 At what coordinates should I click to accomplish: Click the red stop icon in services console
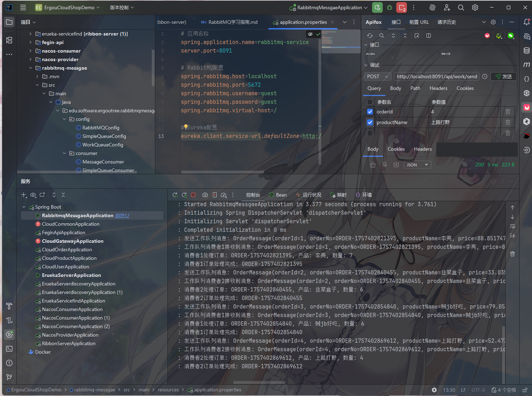pyautogui.click(x=193, y=195)
